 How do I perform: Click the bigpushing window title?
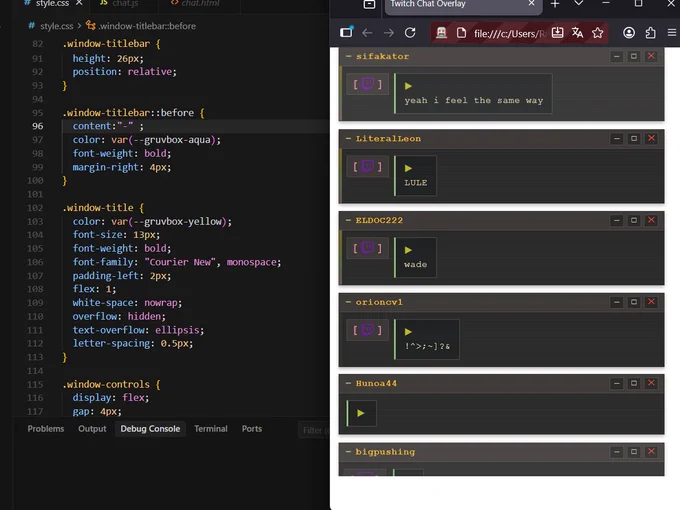coord(385,452)
